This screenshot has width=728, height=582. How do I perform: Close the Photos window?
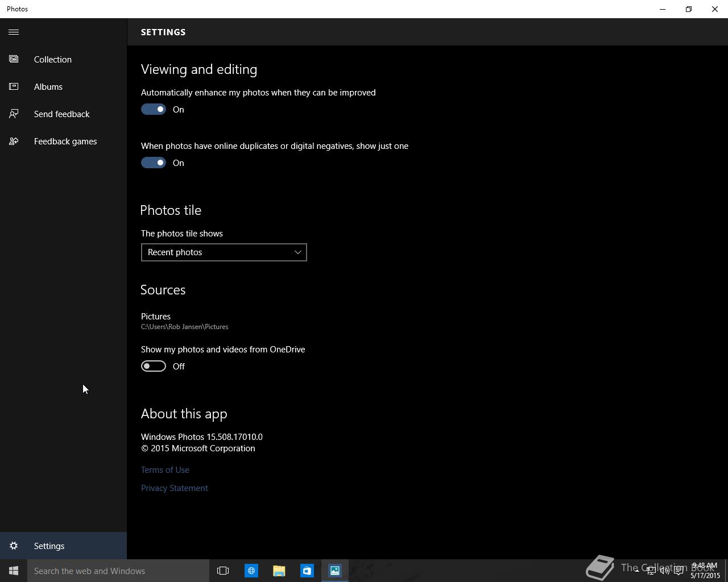[x=715, y=9]
